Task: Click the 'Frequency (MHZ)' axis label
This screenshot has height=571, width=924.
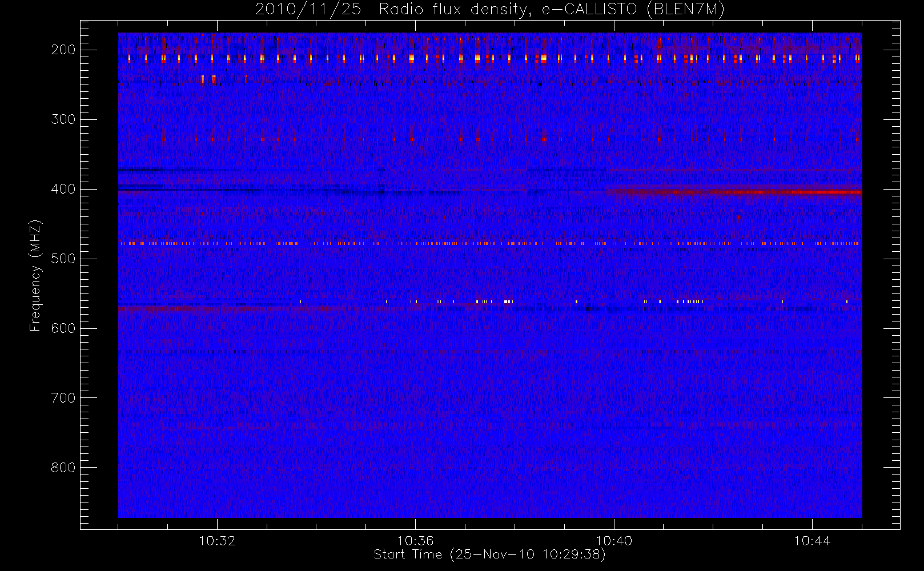Action: pyautogui.click(x=35, y=275)
